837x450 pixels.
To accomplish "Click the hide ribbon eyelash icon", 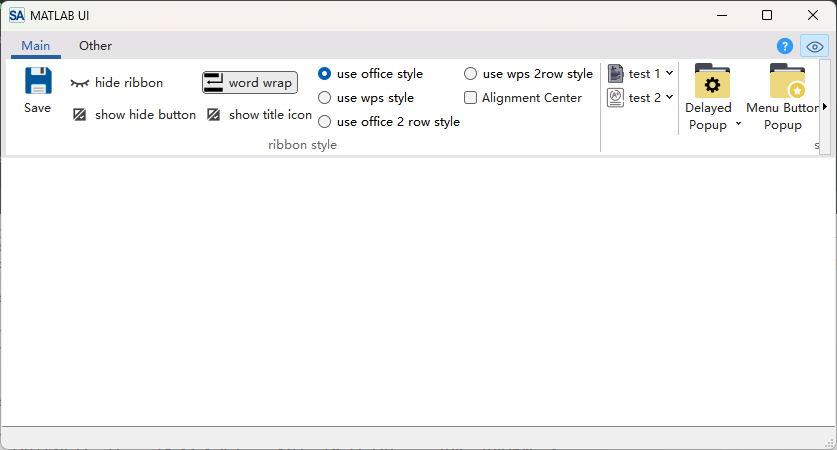I will [80, 83].
